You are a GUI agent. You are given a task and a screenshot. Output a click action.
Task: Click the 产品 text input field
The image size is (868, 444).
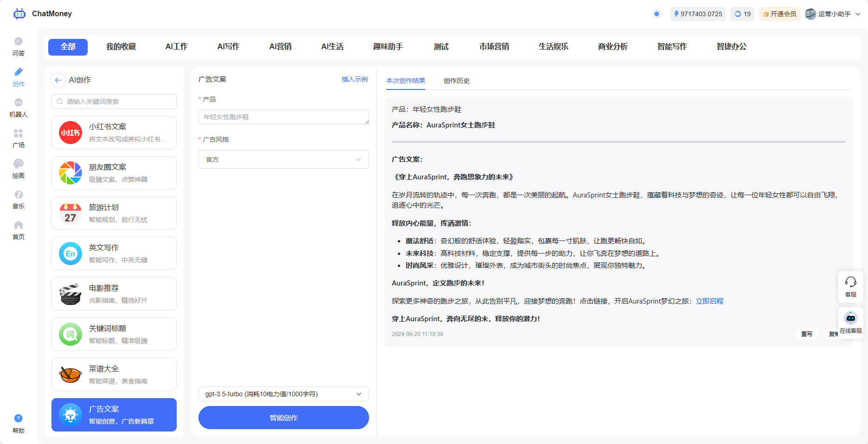point(284,117)
